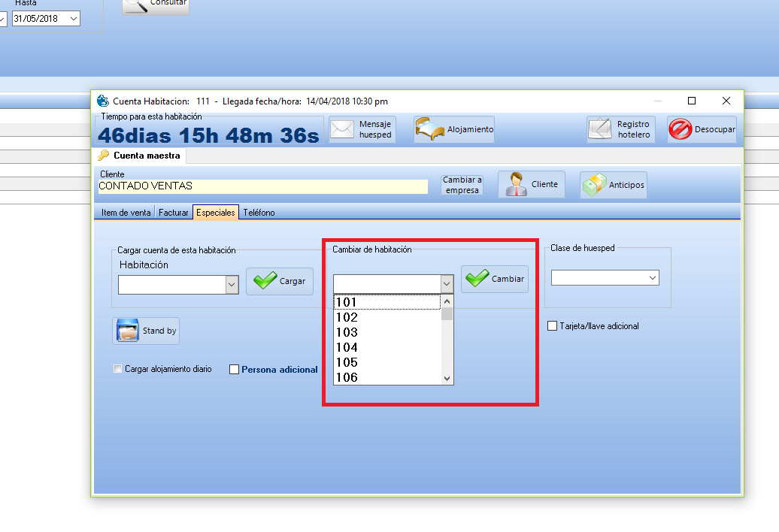Expand the Hasta date dropdown 31/05/2018
This screenshot has width=779, height=532.
click(x=73, y=18)
